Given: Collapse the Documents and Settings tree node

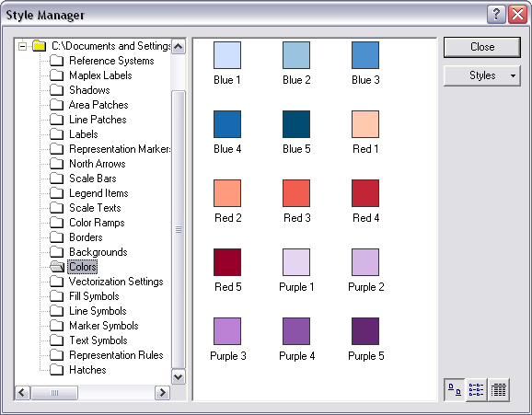Looking at the screenshot, I should (22, 46).
